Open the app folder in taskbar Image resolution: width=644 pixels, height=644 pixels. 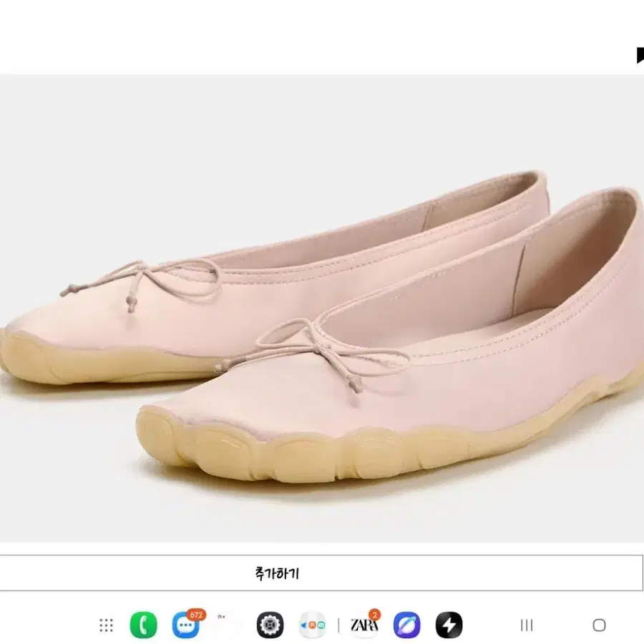(313, 625)
